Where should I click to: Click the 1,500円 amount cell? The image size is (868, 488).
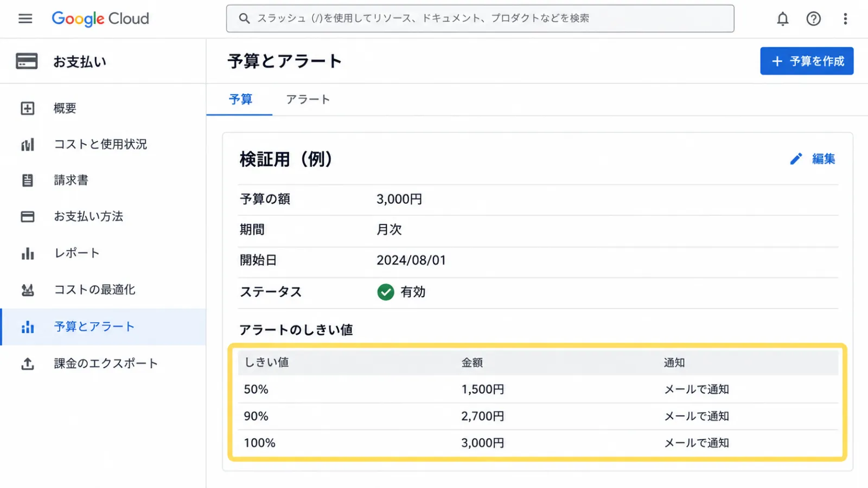(483, 389)
